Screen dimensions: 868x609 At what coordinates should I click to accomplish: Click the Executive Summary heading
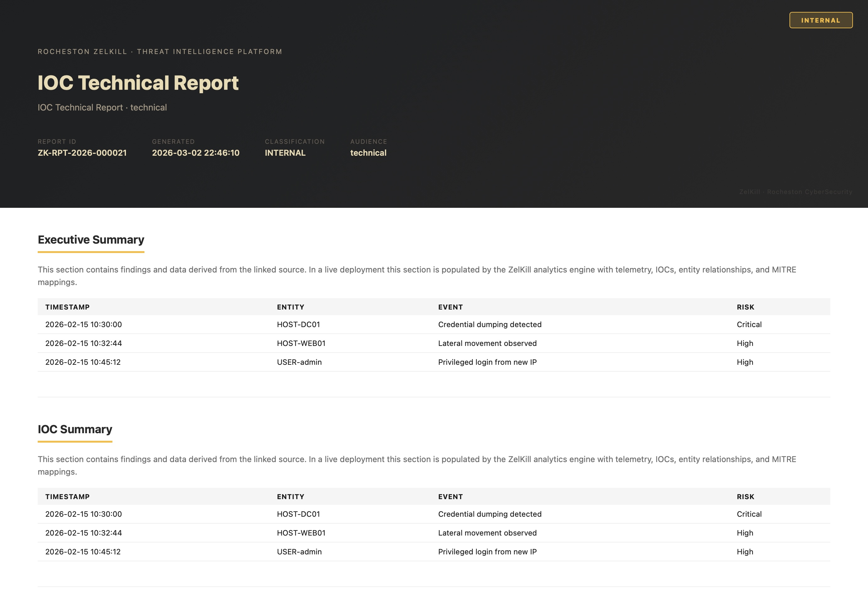(x=91, y=240)
